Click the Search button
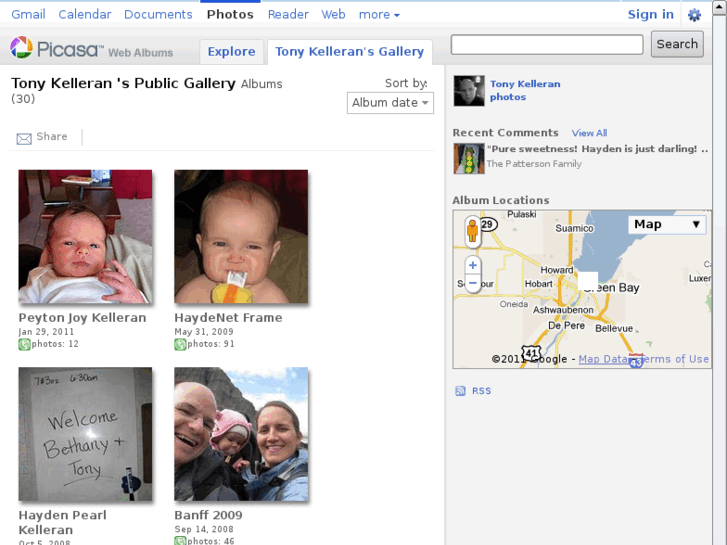727x545 pixels. point(677,44)
